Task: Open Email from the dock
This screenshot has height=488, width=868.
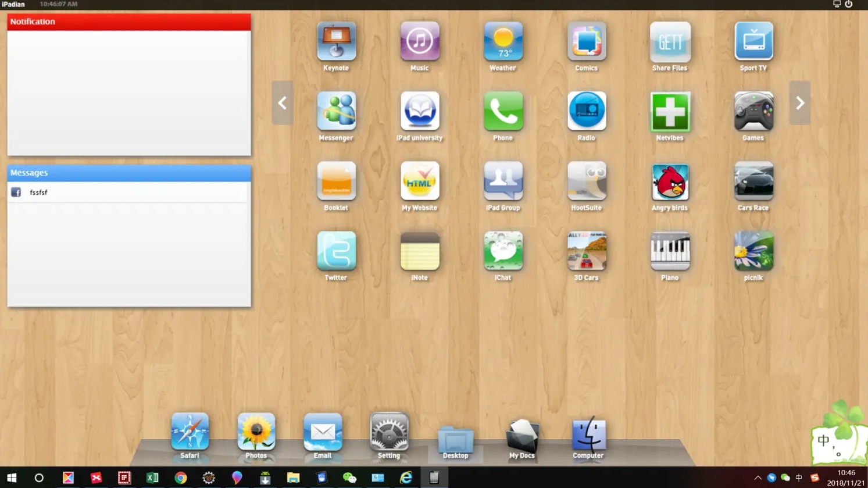Action: click(323, 432)
